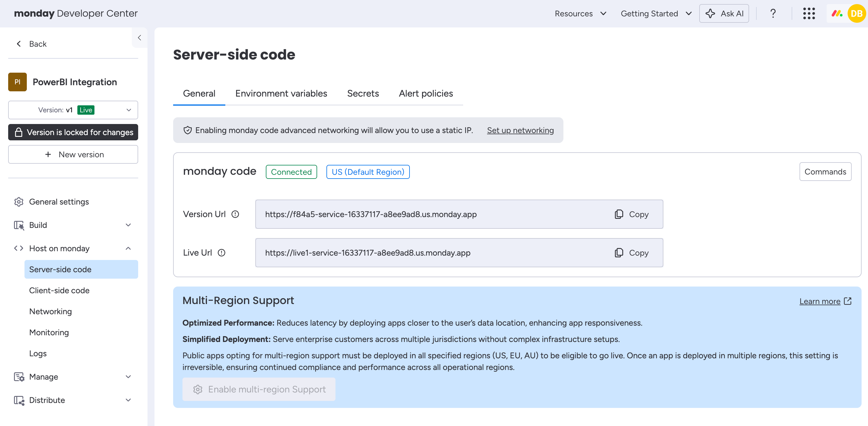Click the Version is locked for changes banner text

(80, 132)
